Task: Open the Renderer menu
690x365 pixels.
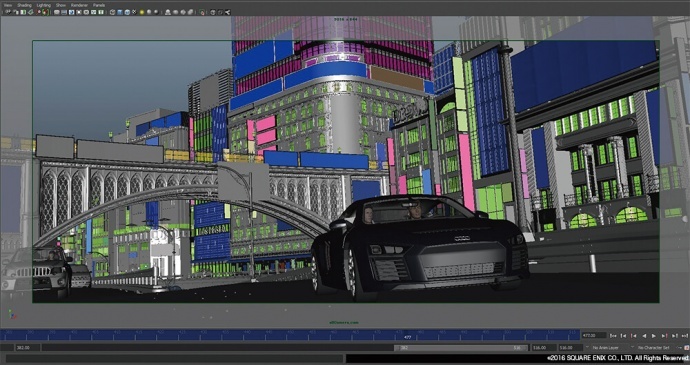Action: pos(79,5)
